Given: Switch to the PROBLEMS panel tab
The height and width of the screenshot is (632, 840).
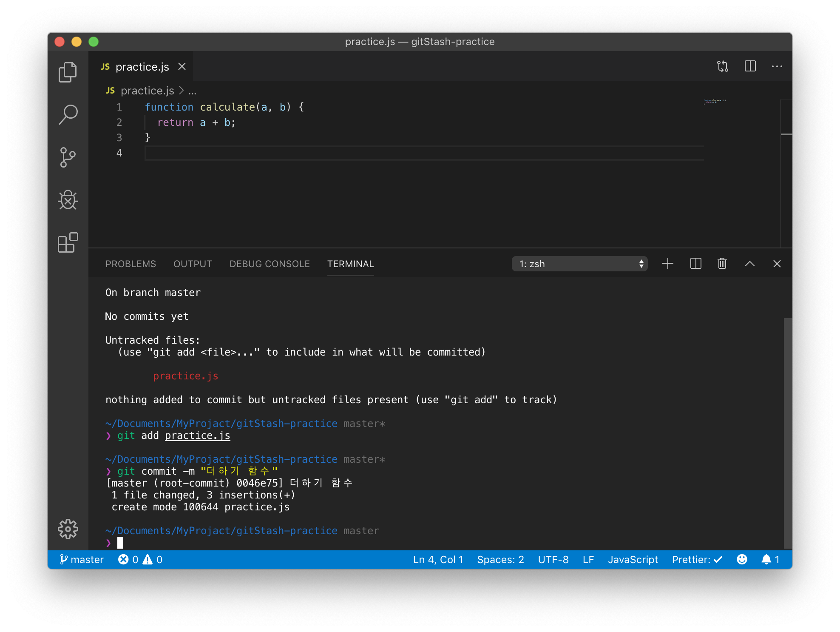Looking at the screenshot, I should pos(131,264).
